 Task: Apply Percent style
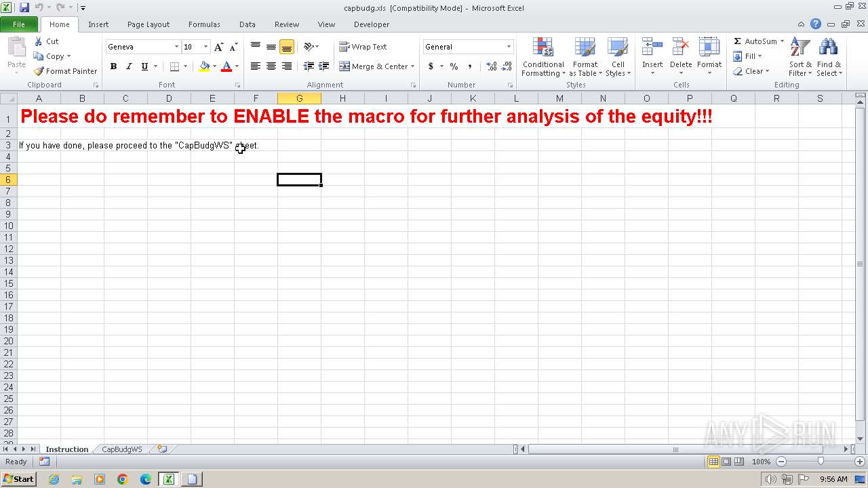pyautogui.click(x=454, y=66)
